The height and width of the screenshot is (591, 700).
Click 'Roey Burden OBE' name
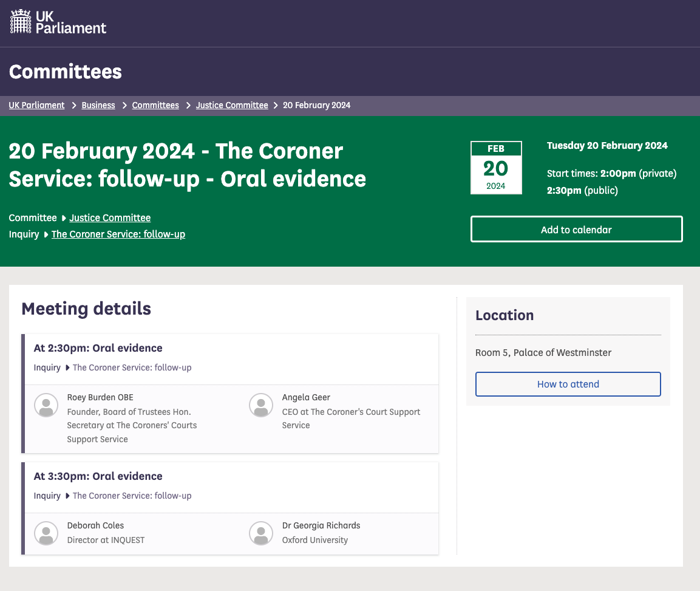(x=100, y=397)
